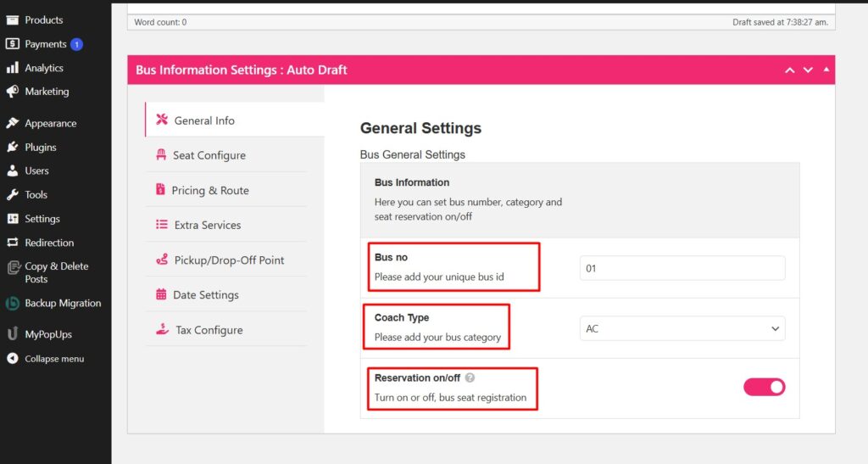This screenshot has height=464, width=868.
Task: Click the Users person icon
Action: pyautogui.click(x=12, y=171)
